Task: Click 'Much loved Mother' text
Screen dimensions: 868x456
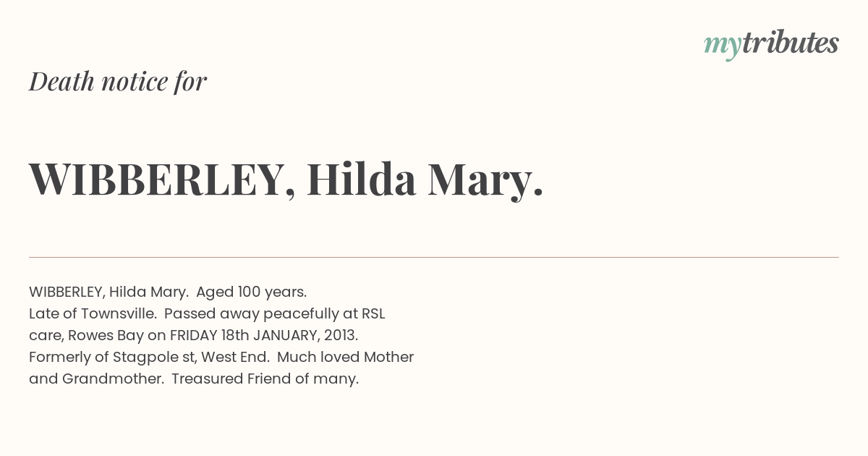Action: click(346, 357)
